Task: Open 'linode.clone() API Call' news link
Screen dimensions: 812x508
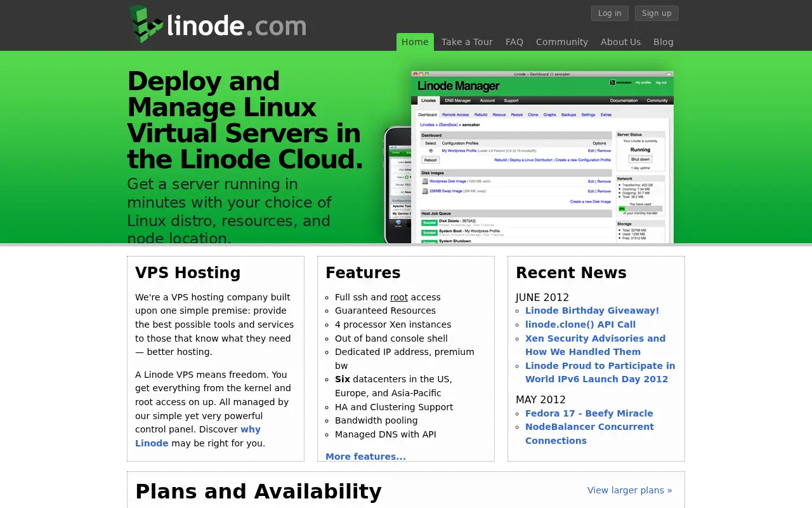Action: (x=580, y=324)
